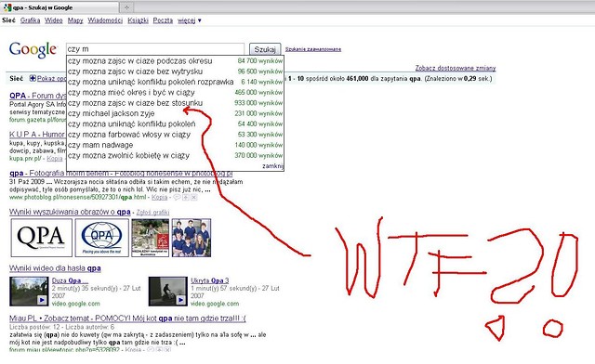Image resolution: width=595 pixels, height=364 pixels.
Task: Close suggestions via the 'zamknij' link
Action: tap(272, 165)
